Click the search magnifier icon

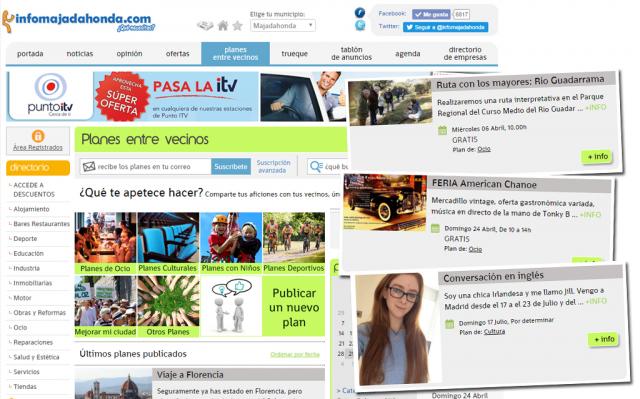tap(316, 166)
